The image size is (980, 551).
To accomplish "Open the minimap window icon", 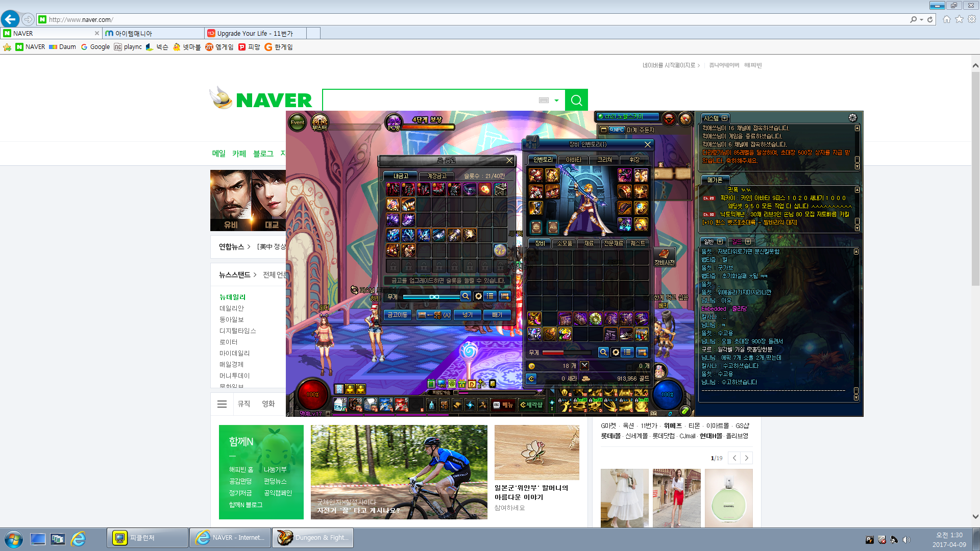I will 604,130.
